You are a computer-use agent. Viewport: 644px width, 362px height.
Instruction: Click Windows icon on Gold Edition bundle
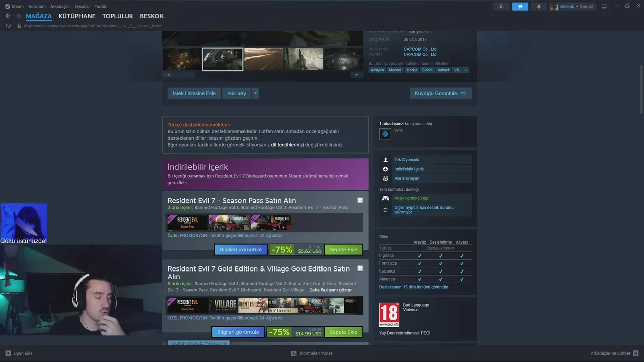(360, 269)
